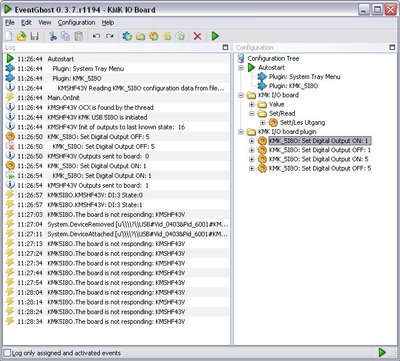
Task: Collapse the KMK I/O board folder
Action: pyautogui.click(x=241, y=95)
